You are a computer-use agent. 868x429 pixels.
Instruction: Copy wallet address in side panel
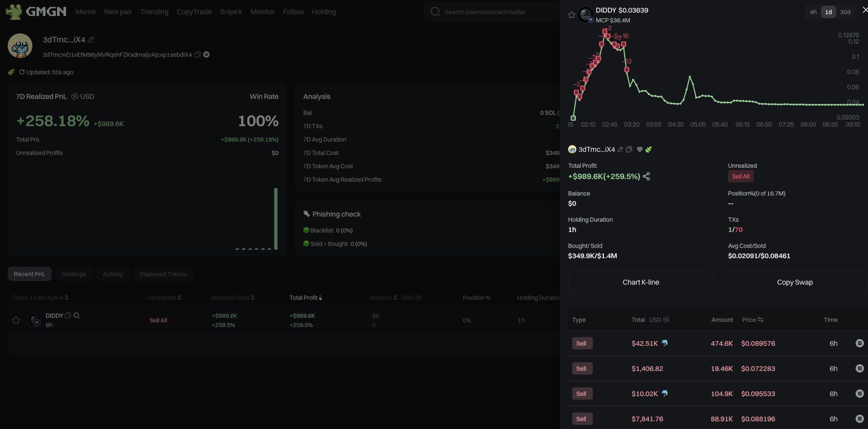[x=629, y=149]
